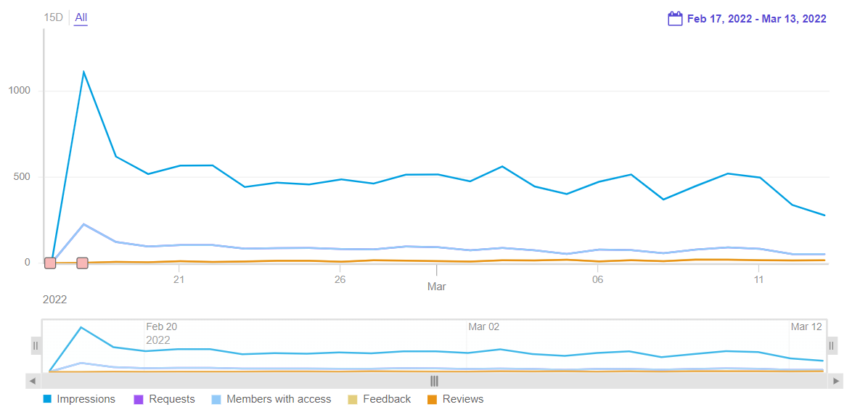The image size is (868, 415).
Task: Toggle Members with access series visibility
Action: [279, 399]
